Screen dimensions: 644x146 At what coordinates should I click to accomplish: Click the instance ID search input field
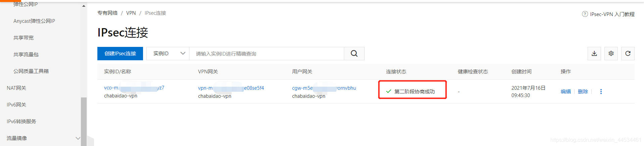pyautogui.click(x=267, y=54)
